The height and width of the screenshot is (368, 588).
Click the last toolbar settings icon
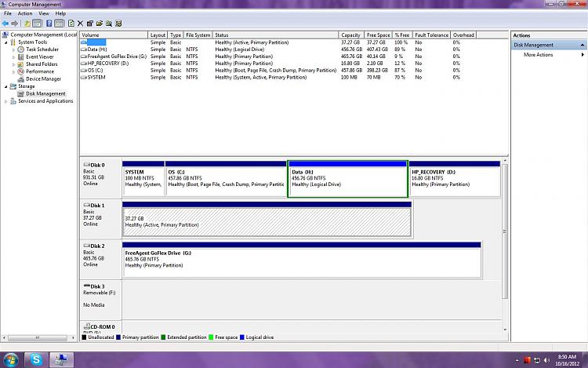pyautogui.click(x=118, y=24)
